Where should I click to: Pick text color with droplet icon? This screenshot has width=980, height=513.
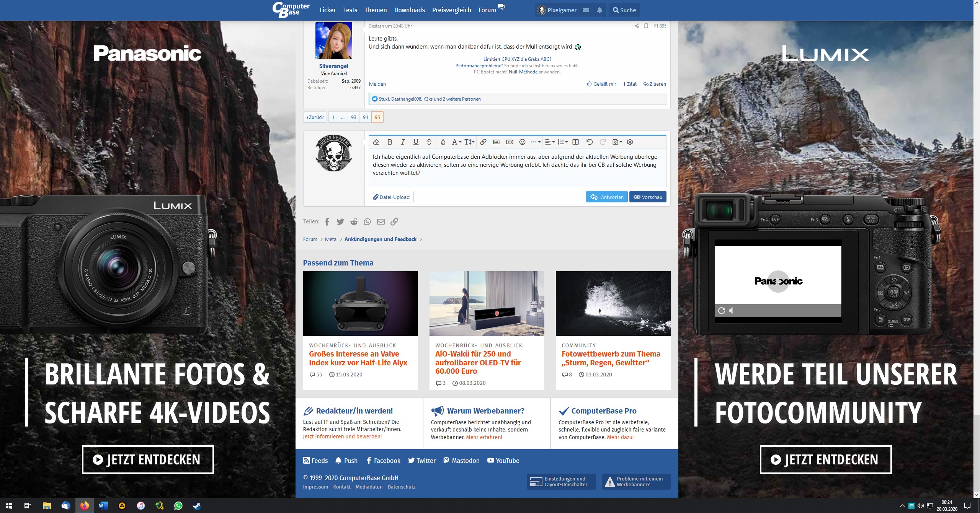(x=443, y=142)
